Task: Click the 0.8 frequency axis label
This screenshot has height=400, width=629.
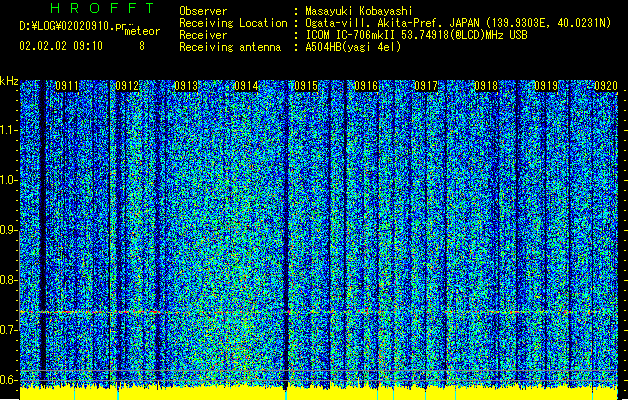Action: pyautogui.click(x=9, y=280)
